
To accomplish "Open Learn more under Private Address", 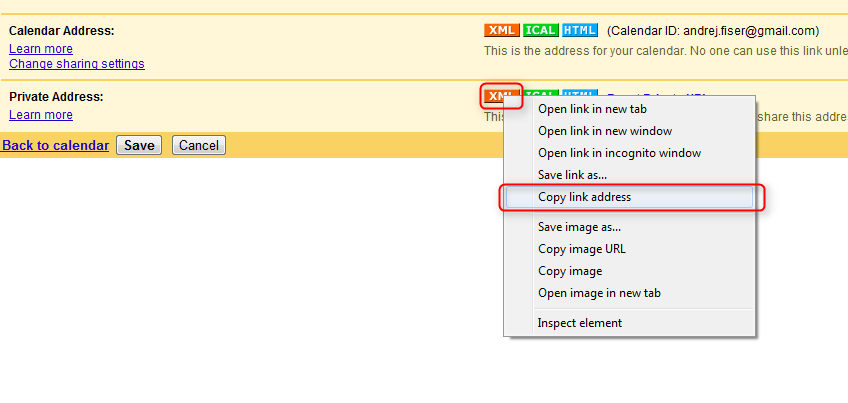I will (x=41, y=115).
